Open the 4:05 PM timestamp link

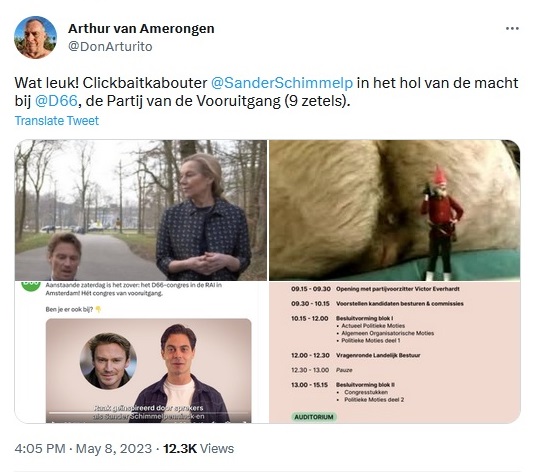[40, 448]
